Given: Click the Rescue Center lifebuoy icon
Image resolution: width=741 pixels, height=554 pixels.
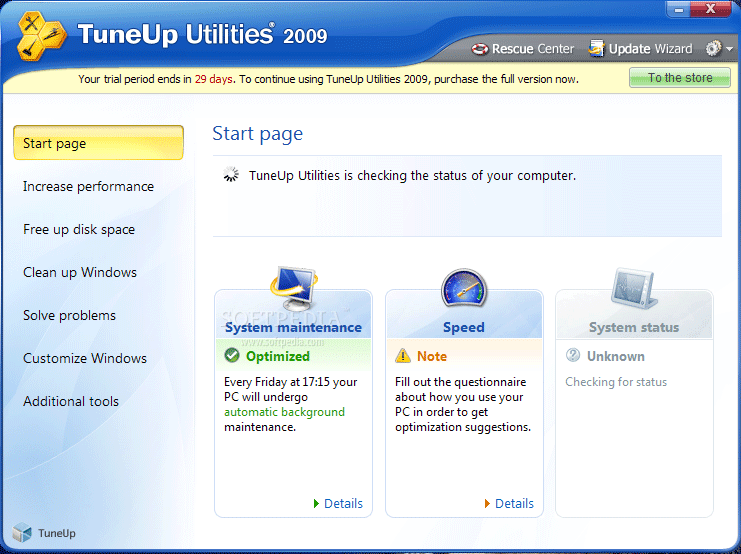Looking at the screenshot, I should 480,49.
